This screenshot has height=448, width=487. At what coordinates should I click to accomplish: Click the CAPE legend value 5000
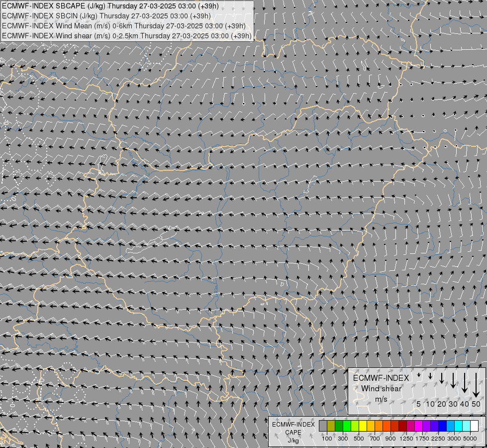(x=470, y=439)
